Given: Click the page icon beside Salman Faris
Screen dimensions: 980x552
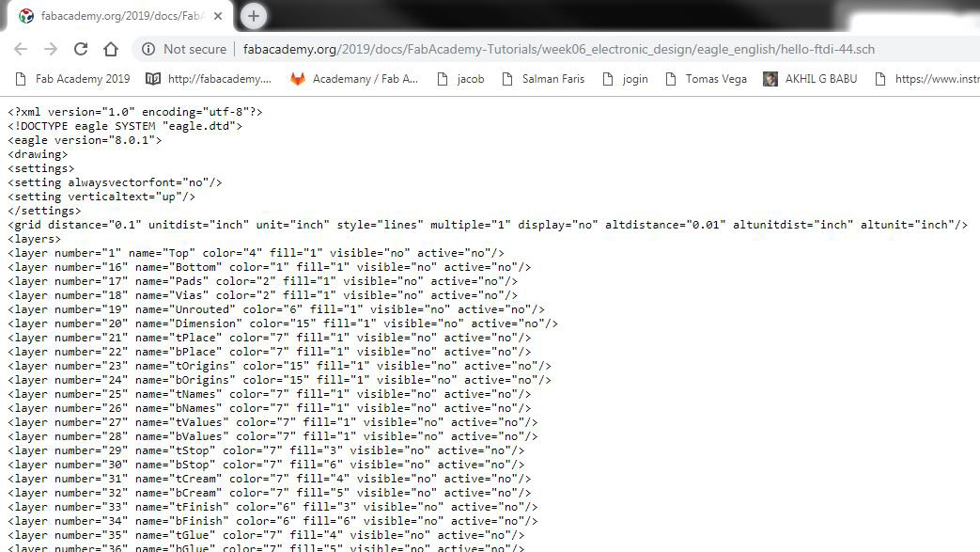Looking at the screenshot, I should (507, 79).
